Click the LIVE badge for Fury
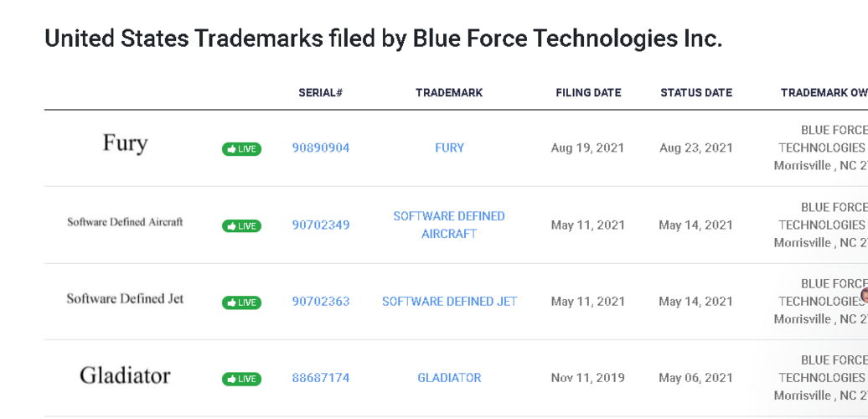 click(x=241, y=149)
